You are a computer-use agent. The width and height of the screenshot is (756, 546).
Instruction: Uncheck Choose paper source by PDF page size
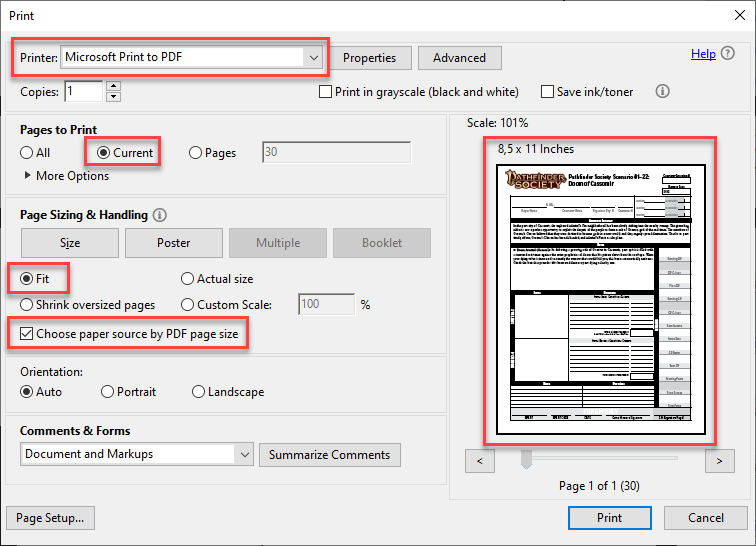pyautogui.click(x=27, y=334)
